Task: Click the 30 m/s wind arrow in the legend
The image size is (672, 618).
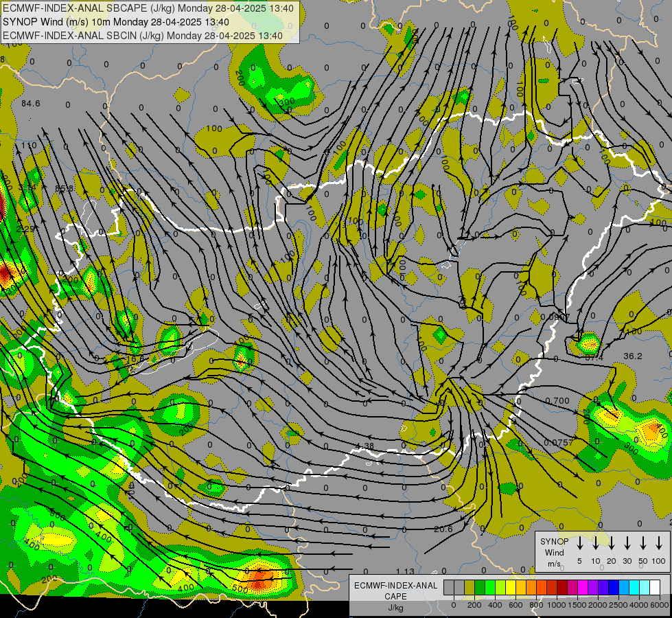Action: [627, 543]
